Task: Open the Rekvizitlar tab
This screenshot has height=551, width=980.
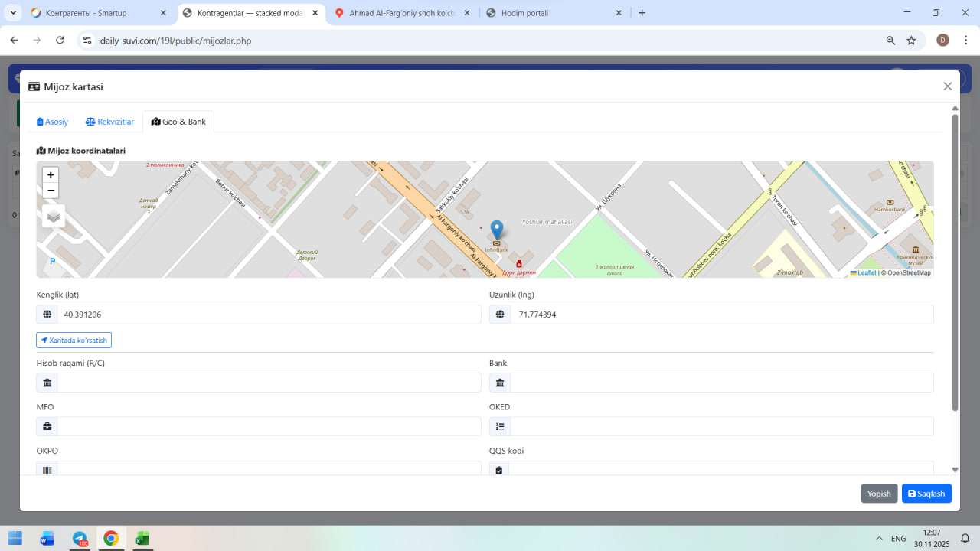Action: 109,122
